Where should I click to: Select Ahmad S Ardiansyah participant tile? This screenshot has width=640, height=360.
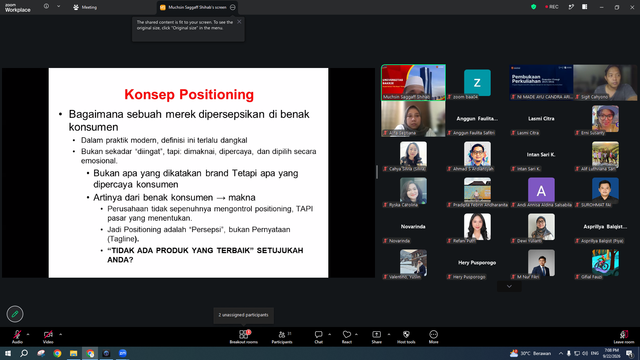click(x=477, y=155)
